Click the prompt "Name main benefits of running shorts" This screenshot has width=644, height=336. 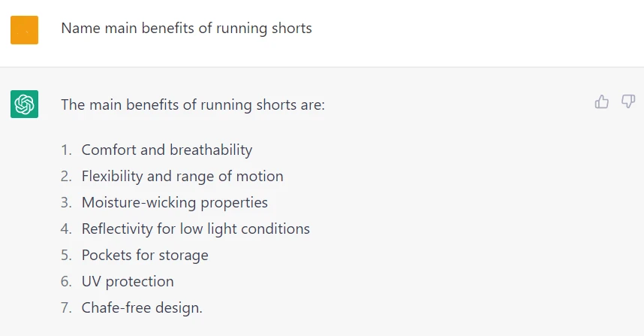click(186, 29)
